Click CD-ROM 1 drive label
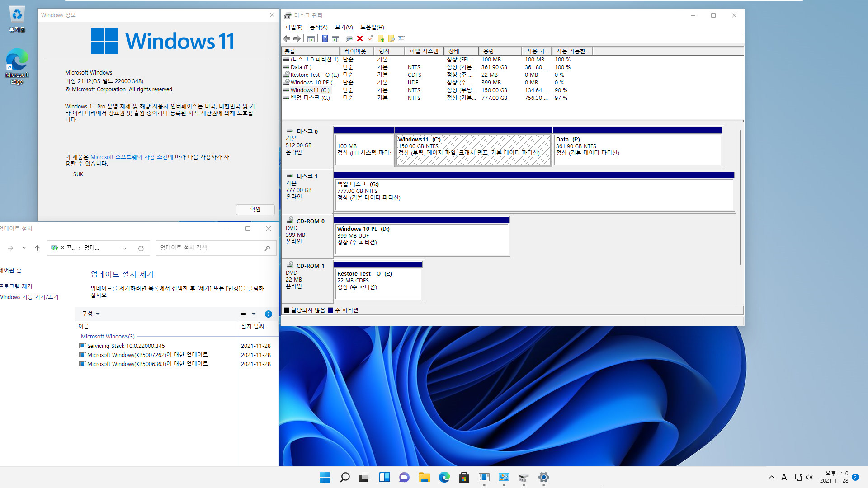868x488 pixels. (310, 266)
